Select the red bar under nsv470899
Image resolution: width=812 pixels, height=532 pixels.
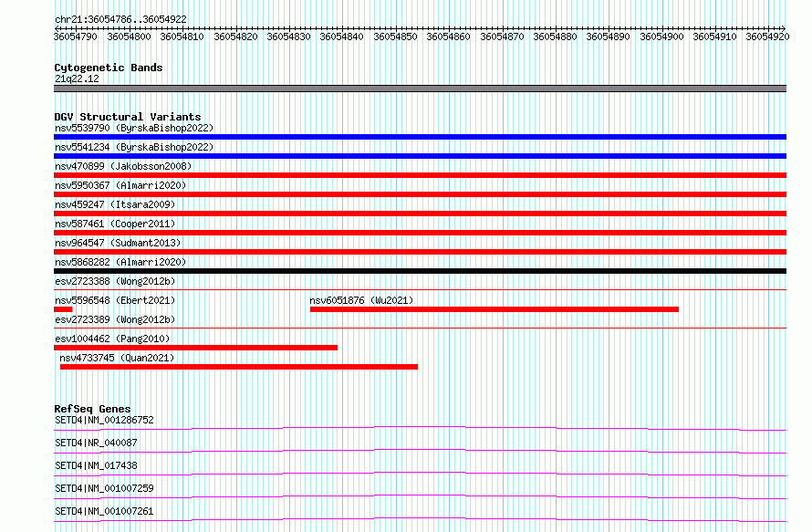[x=420, y=175]
